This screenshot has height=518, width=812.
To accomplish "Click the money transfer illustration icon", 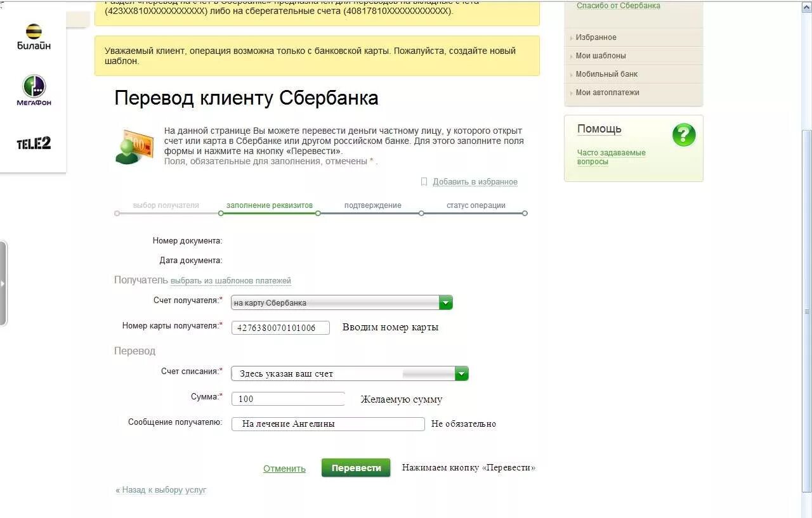I will click(x=134, y=146).
